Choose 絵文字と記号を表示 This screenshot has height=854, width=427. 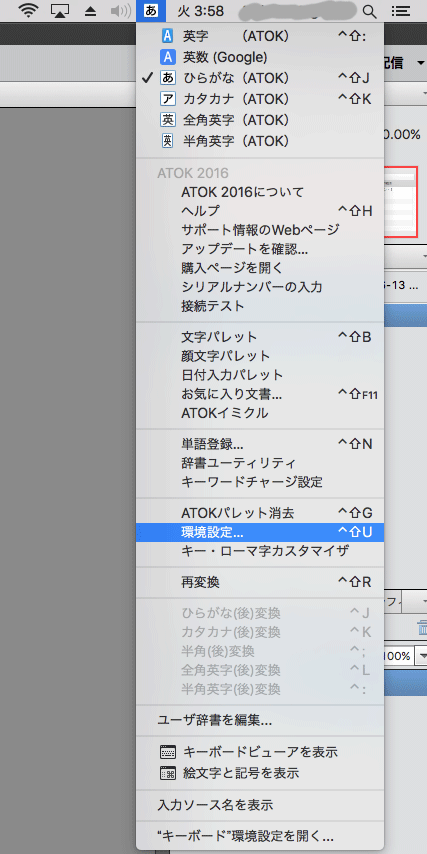coord(260,773)
